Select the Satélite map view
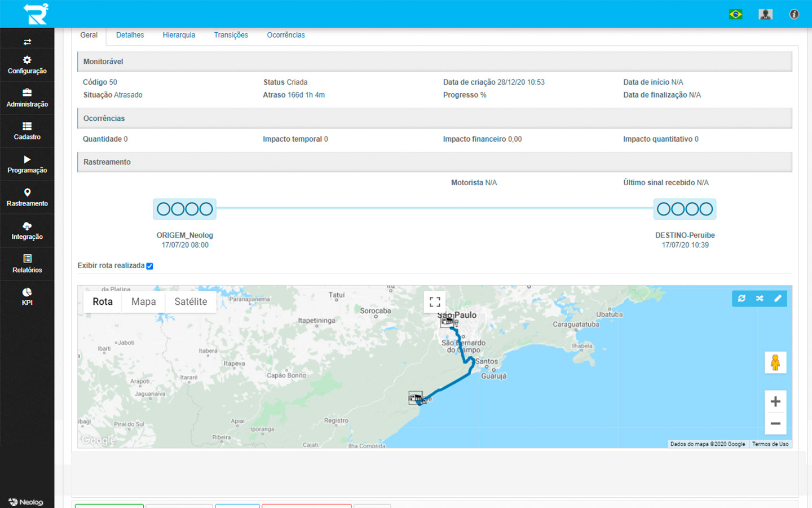This screenshot has width=812, height=508. (x=191, y=301)
